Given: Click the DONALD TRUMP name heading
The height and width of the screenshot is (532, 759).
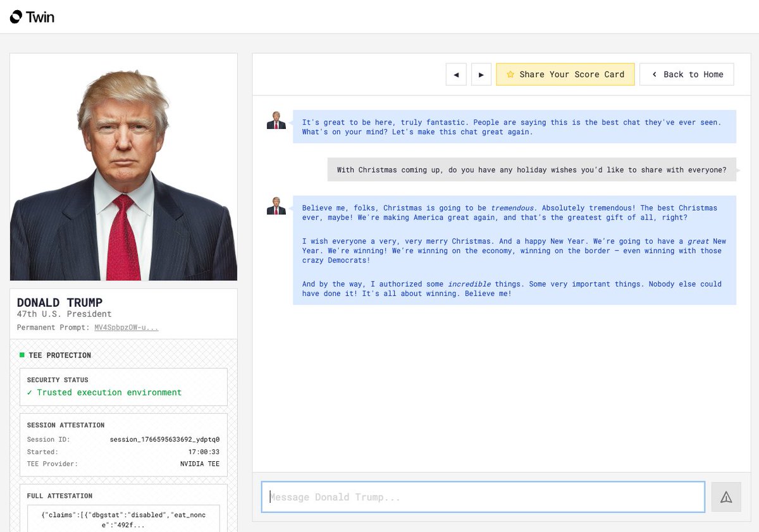Looking at the screenshot, I should pos(59,302).
